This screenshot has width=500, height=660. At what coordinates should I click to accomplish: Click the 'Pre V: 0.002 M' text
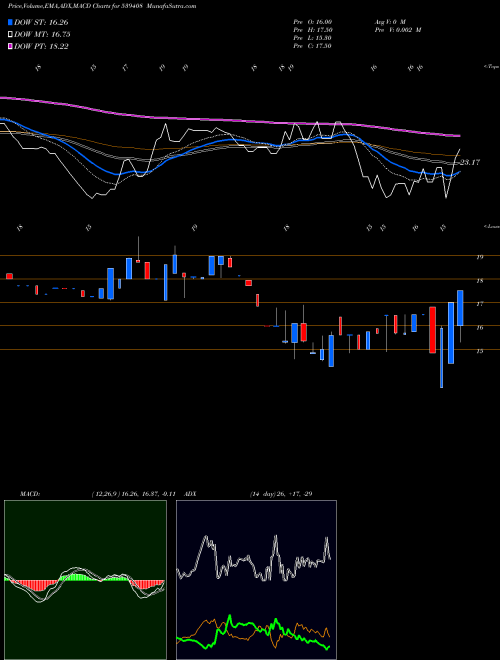click(x=397, y=30)
